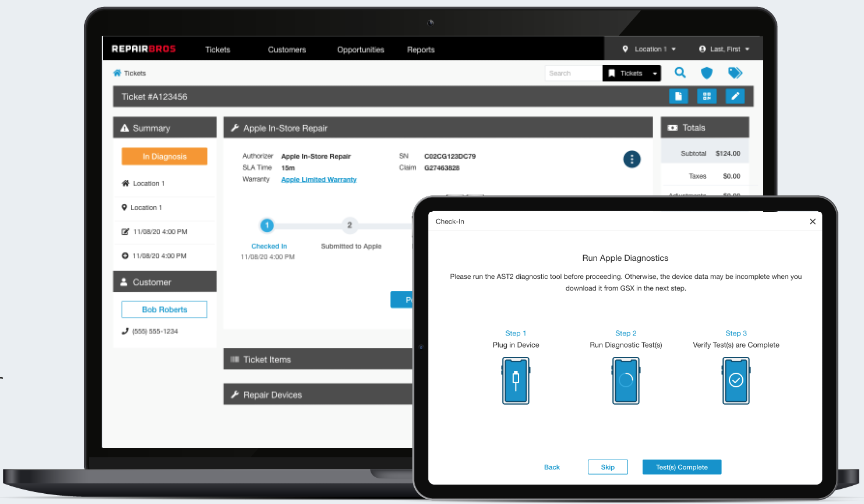Click the phone number (555) 555-1234
The height and width of the screenshot is (504, 864).
155,332
